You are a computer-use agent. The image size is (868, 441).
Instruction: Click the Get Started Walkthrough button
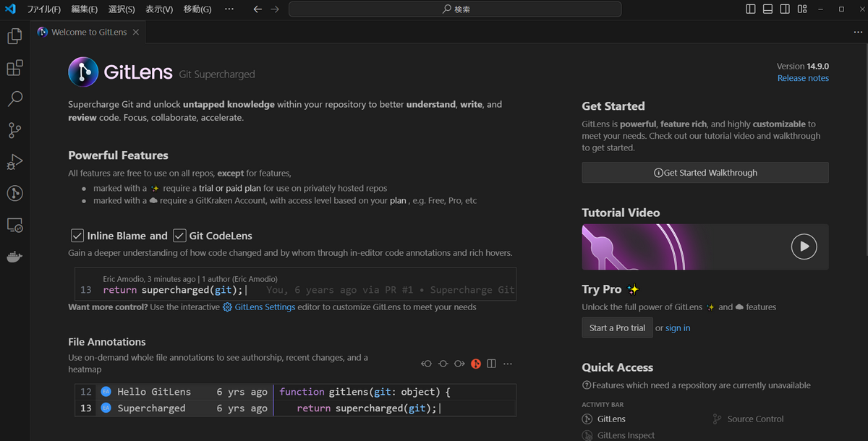coord(705,173)
